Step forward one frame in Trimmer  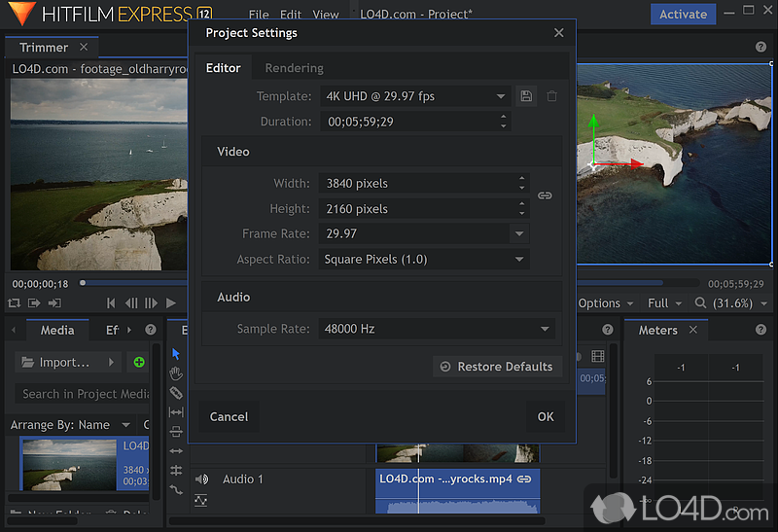pos(151,302)
